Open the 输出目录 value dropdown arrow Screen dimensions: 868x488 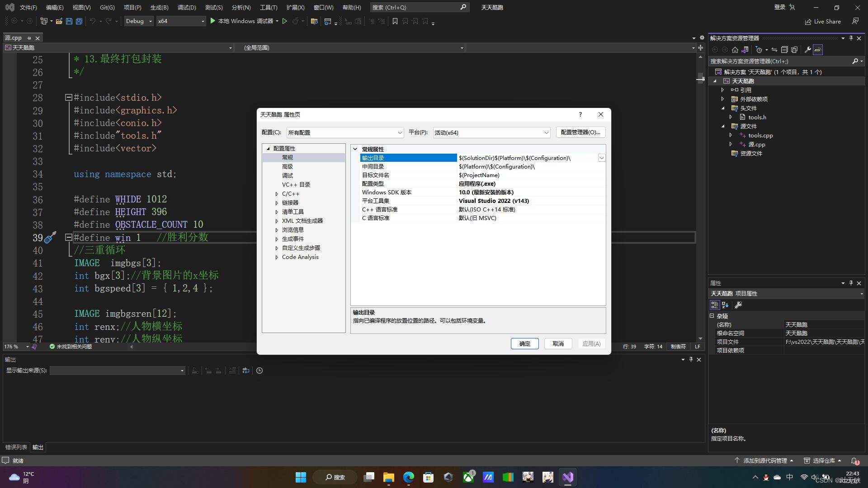pos(601,158)
